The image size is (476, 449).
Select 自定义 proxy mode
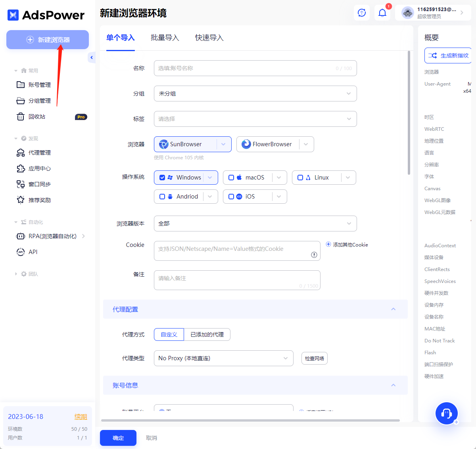click(169, 334)
